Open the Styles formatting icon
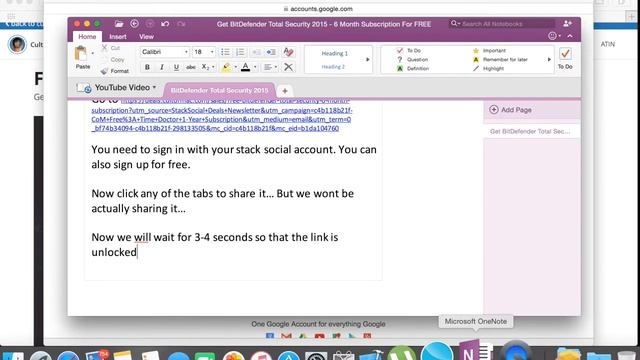Viewport: 640px width, 360px height. click(x=288, y=52)
